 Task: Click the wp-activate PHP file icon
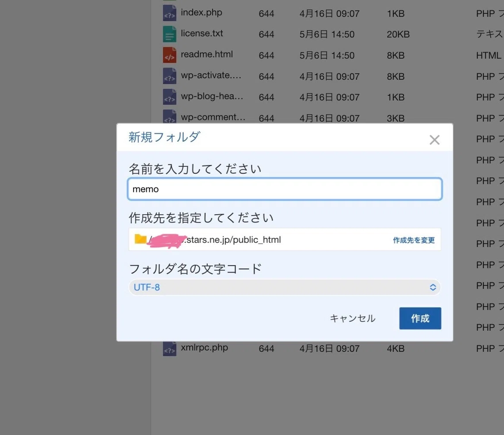169,76
